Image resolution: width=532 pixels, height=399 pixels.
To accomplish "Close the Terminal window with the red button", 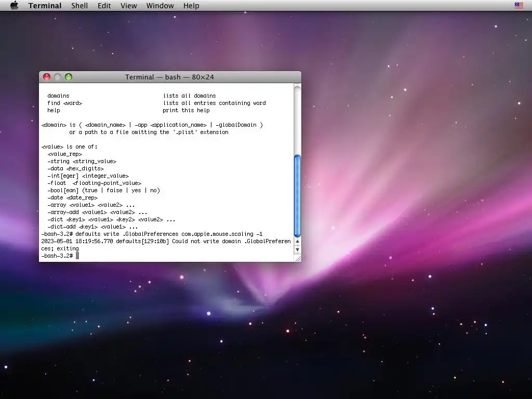I will pos(47,77).
